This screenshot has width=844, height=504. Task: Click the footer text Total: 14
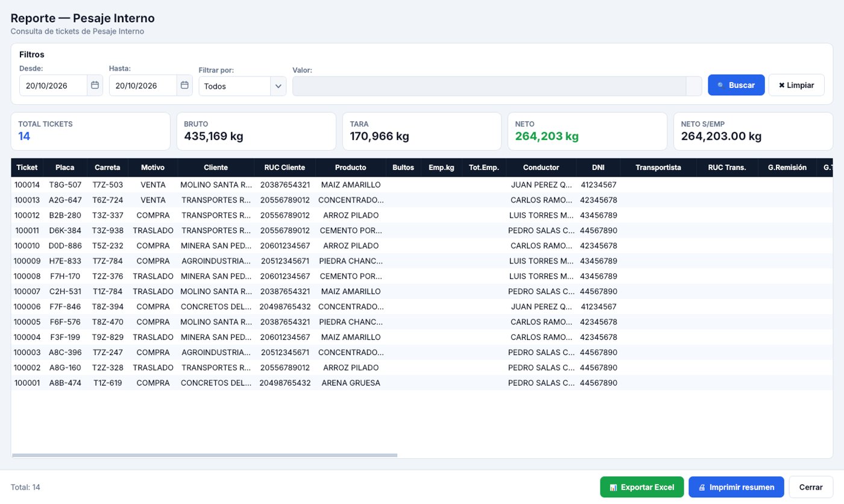click(x=25, y=487)
